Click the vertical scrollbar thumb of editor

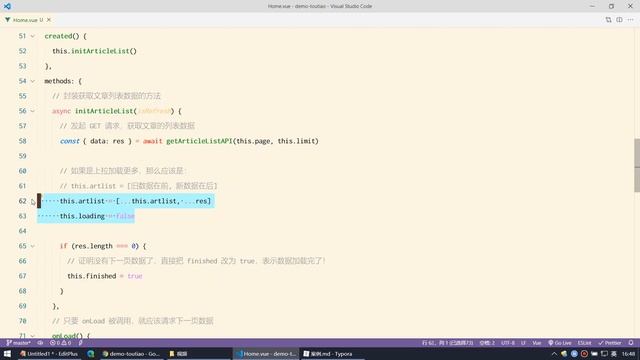tap(637, 165)
